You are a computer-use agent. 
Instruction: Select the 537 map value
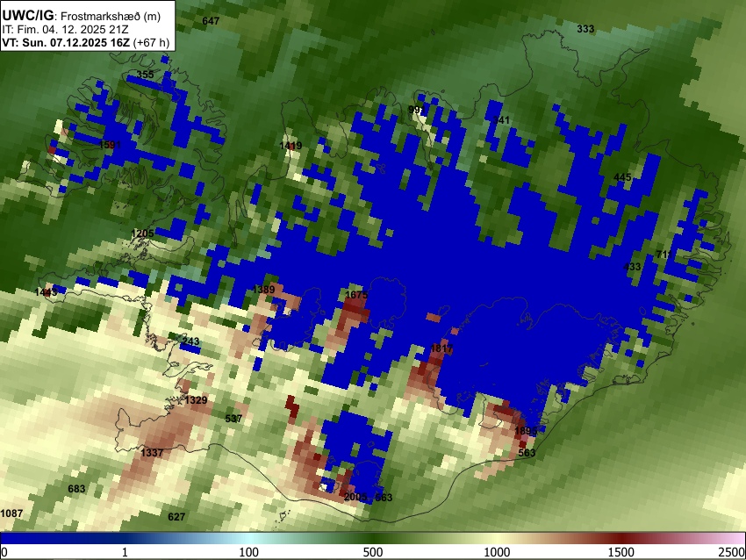(233, 419)
